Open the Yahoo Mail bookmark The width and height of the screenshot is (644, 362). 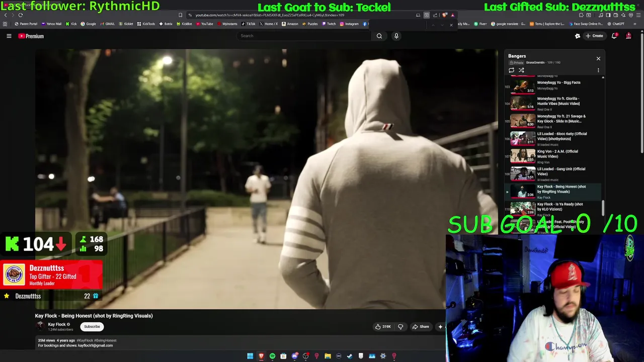point(51,24)
